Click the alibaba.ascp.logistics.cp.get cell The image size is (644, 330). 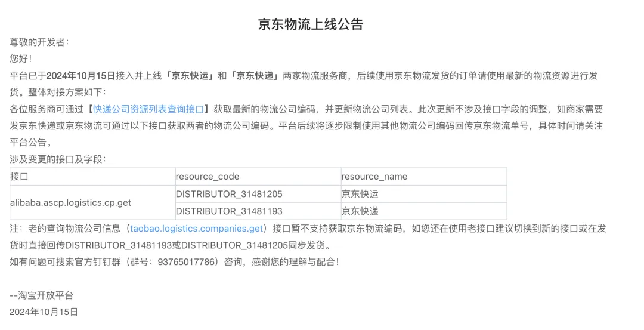pos(92,203)
